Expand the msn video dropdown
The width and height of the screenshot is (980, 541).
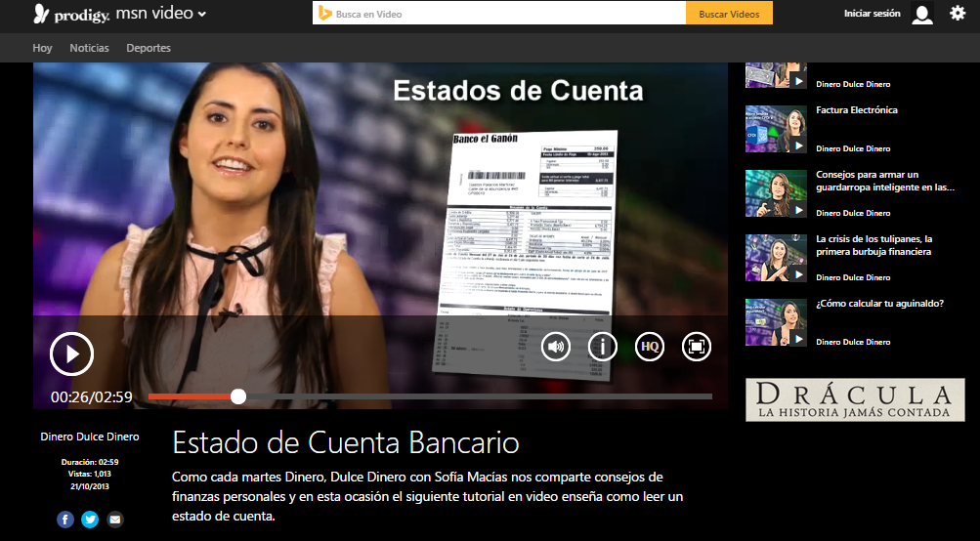pos(202,14)
